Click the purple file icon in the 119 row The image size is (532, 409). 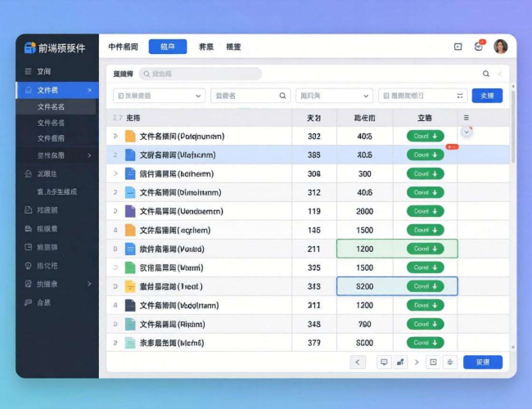coord(130,211)
